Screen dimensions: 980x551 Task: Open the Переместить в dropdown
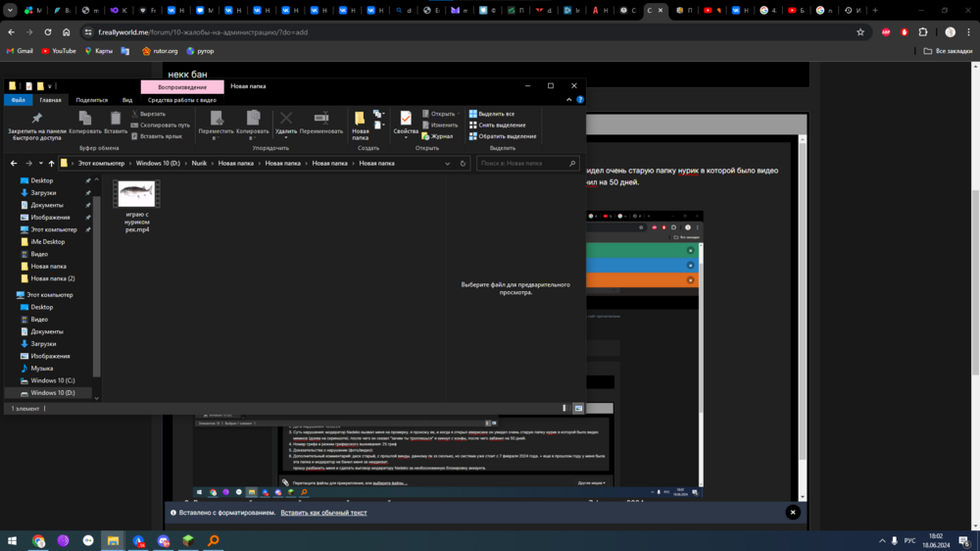217,125
